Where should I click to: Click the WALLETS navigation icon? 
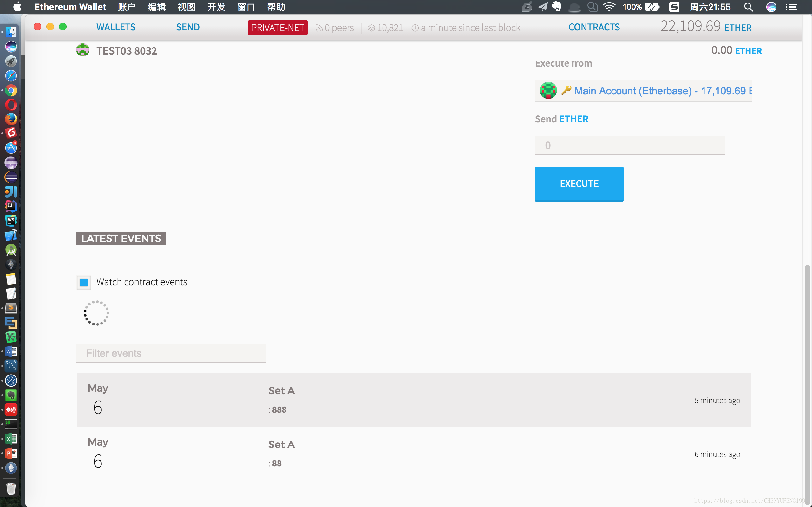116,27
